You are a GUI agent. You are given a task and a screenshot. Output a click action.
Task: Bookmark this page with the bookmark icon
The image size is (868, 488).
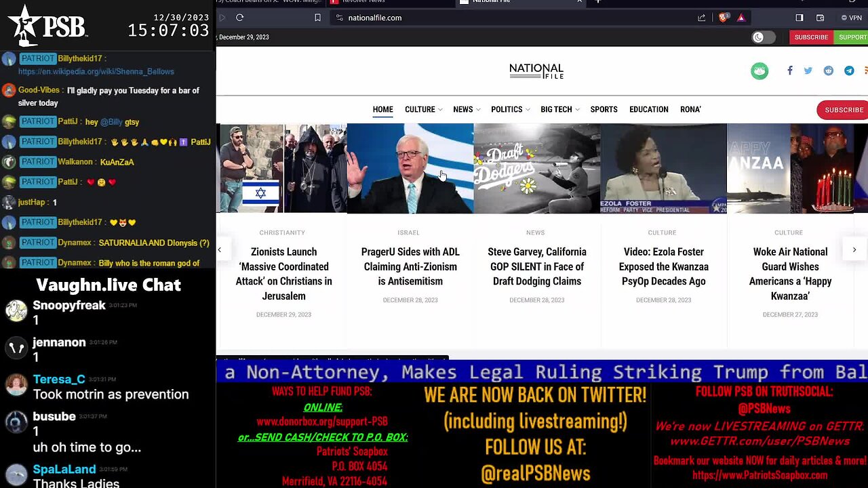click(x=317, y=18)
